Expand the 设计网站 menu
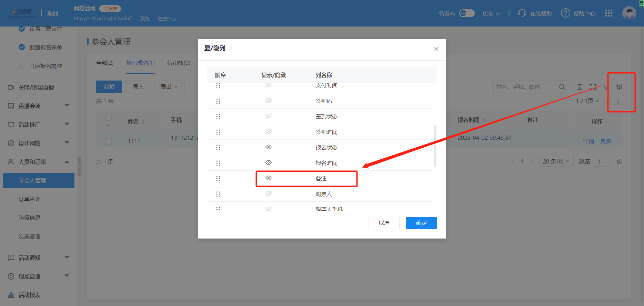The width and height of the screenshot is (644, 306). (67, 143)
